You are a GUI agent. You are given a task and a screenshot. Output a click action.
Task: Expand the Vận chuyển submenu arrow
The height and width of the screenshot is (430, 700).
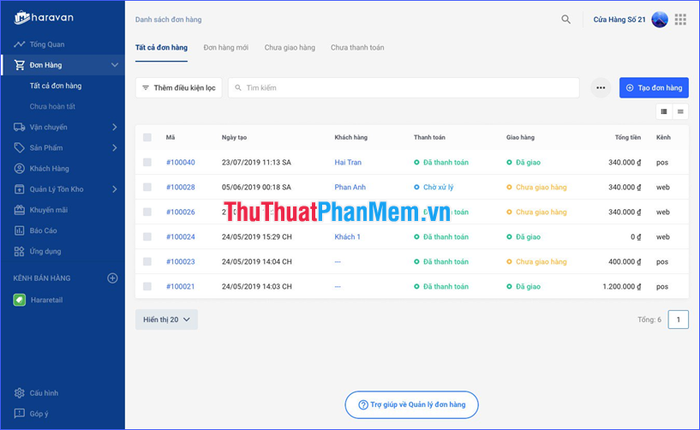tap(115, 127)
